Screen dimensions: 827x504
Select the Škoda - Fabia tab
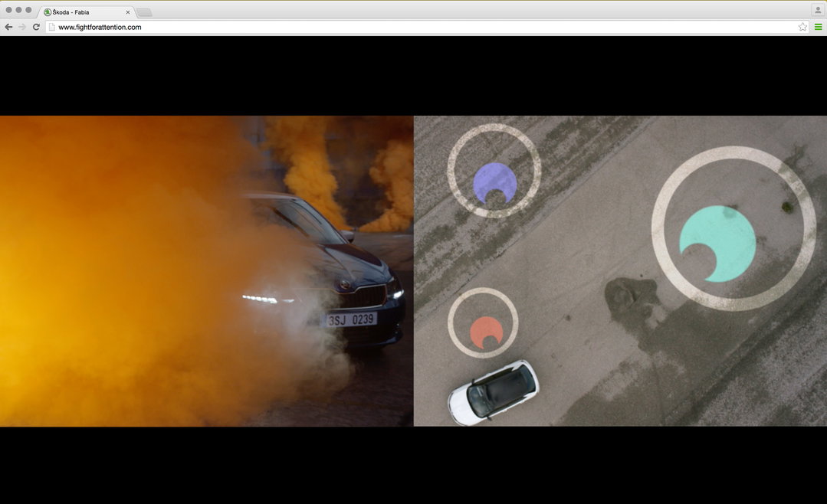pos(87,11)
